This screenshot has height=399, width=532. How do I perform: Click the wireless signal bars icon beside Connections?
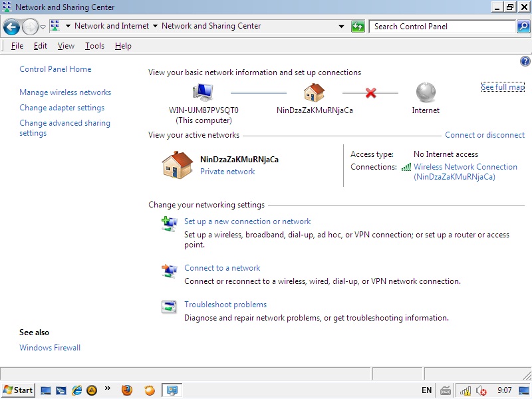[x=406, y=167]
